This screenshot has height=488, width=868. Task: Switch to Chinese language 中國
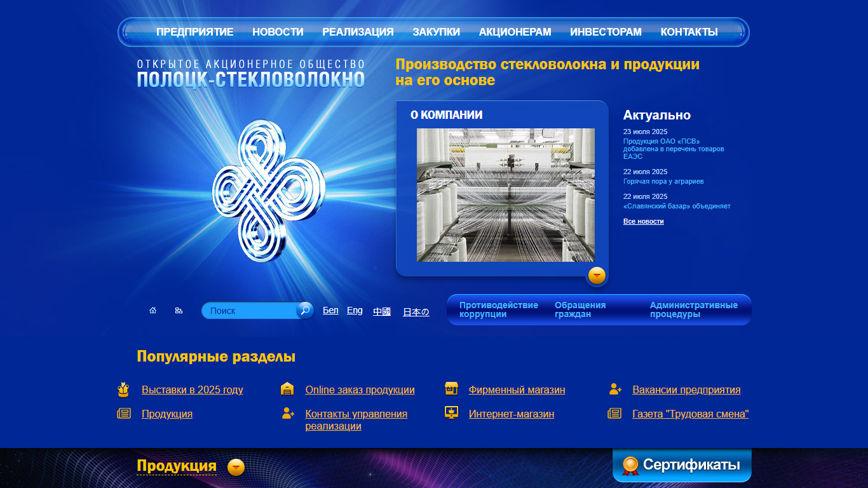[x=382, y=311]
